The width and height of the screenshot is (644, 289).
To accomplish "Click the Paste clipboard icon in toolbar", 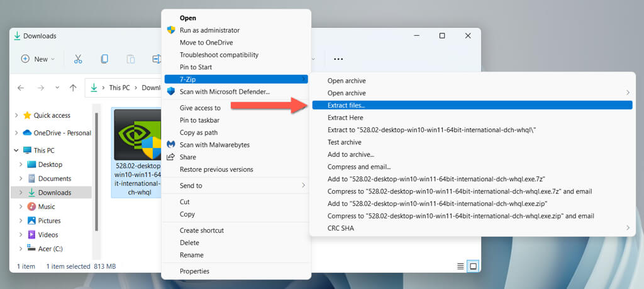I will 131,59.
